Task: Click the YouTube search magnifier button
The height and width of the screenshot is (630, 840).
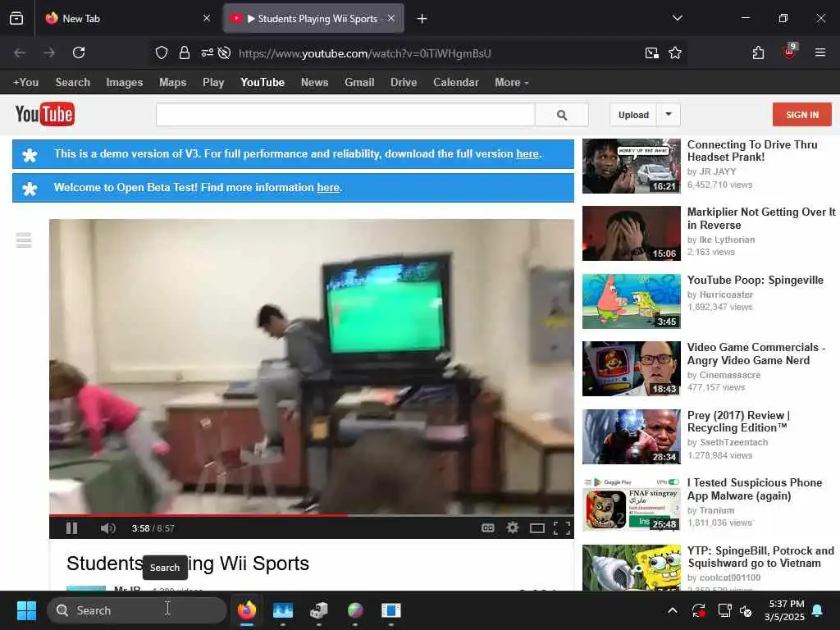Action: (x=561, y=115)
